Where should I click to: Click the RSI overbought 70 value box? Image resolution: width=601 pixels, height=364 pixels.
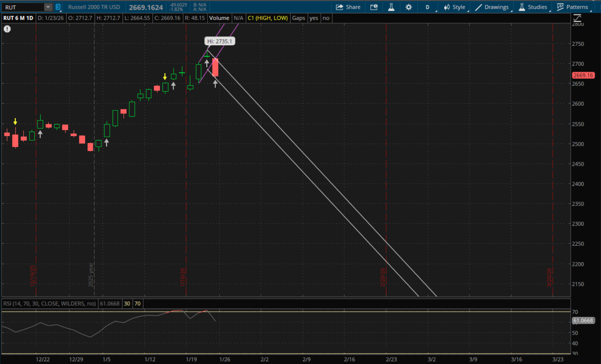pyautogui.click(x=137, y=303)
